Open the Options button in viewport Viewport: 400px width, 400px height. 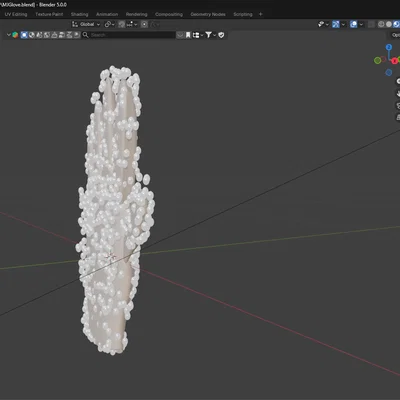[x=395, y=35]
